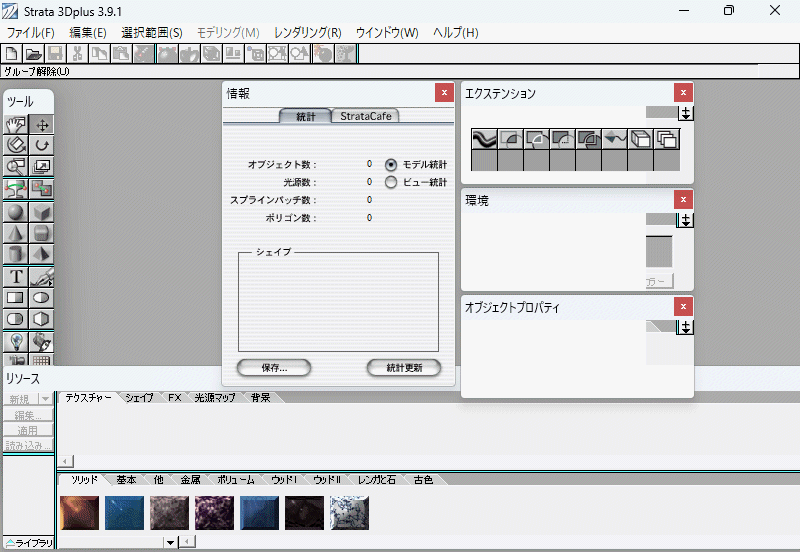Select the orange fire texture swatch

pos(80,513)
